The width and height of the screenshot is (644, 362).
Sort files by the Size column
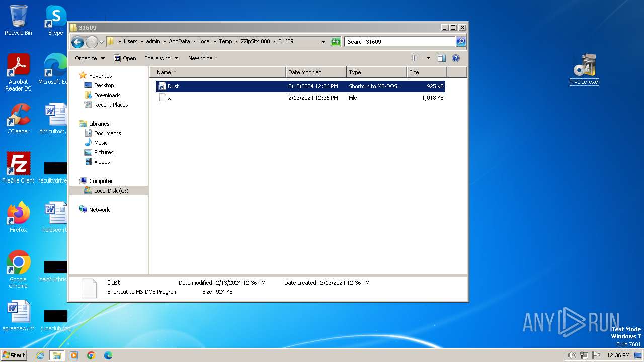coord(427,72)
